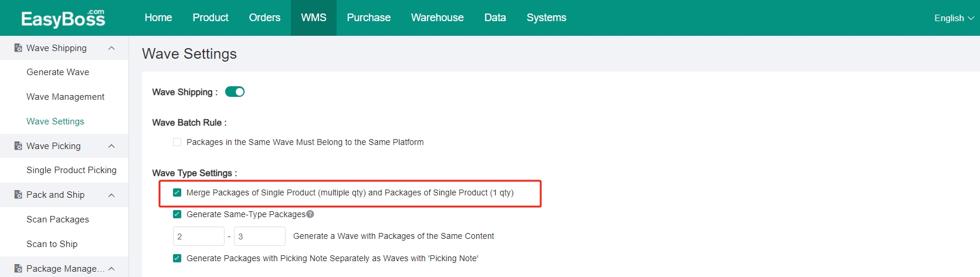Viewport: 980px width, 277px height.
Task: Uncheck Generate Same-Type Packages option
Action: coord(177,214)
